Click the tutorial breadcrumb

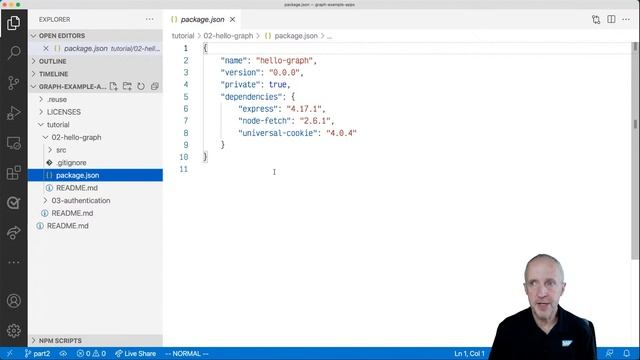[x=183, y=36]
